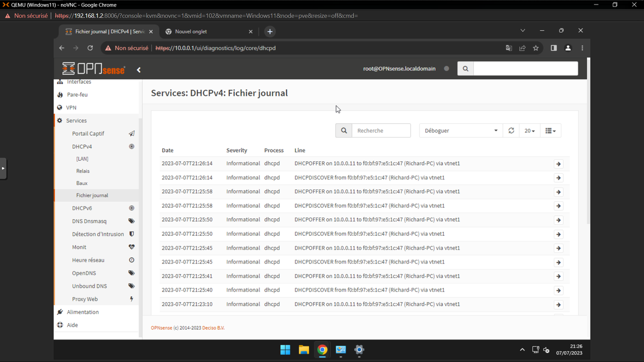Screen dimensions: 644x362
Task: Open the Windows Start button in the taskbar
Action: tap(285, 350)
